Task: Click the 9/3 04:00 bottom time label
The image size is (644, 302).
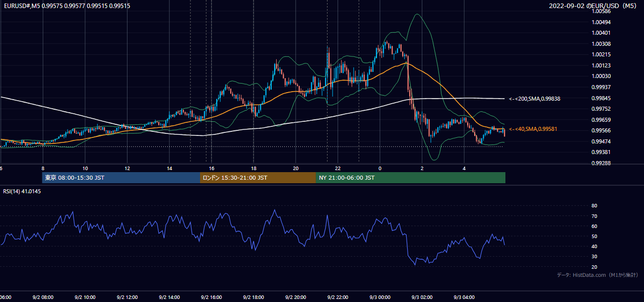Action: point(464,297)
